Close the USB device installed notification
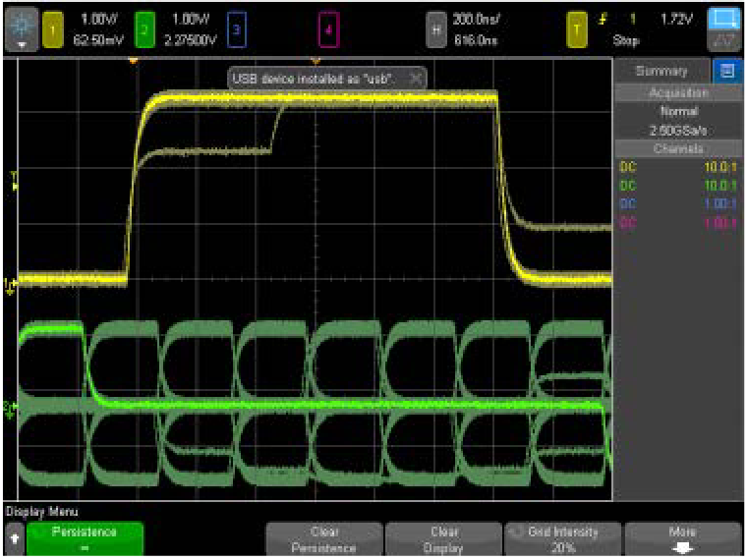Screen dimensions: 747x560 (416, 78)
